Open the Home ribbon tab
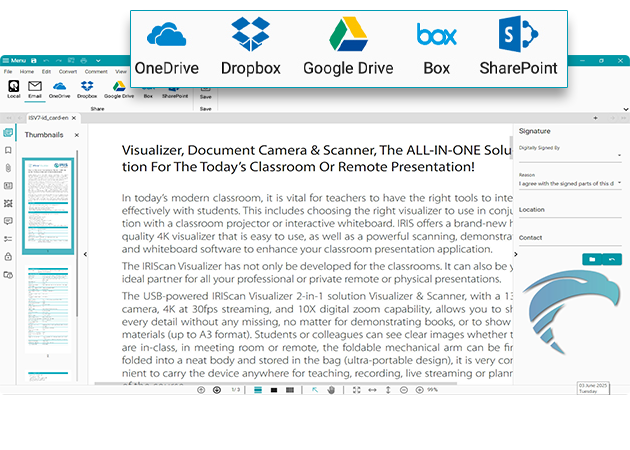This screenshot has width=630, height=450. coord(27,72)
